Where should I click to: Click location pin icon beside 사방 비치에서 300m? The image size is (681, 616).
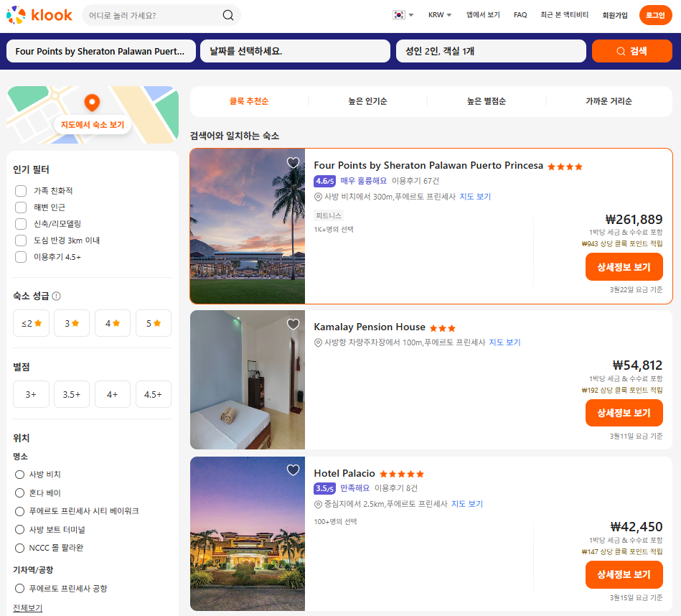click(x=319, y=197)
